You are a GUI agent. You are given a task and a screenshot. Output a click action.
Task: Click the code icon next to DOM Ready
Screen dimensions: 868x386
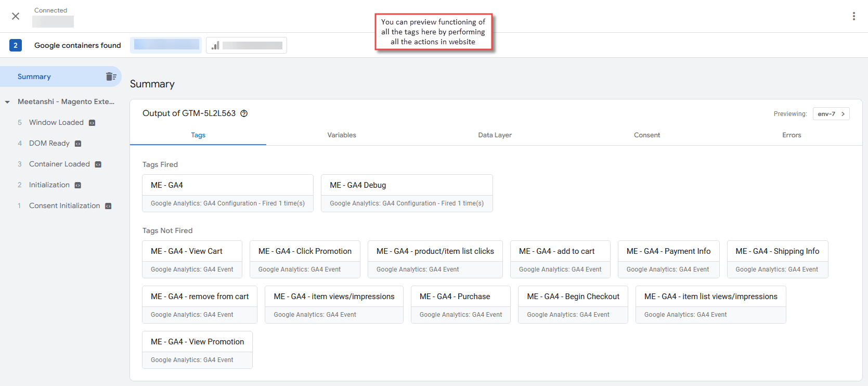78,144
